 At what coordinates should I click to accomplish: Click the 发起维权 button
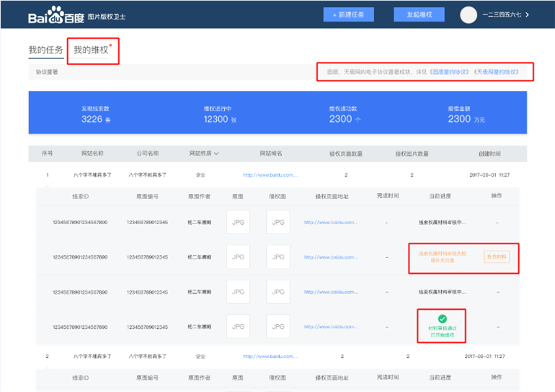tap(419, 15)
